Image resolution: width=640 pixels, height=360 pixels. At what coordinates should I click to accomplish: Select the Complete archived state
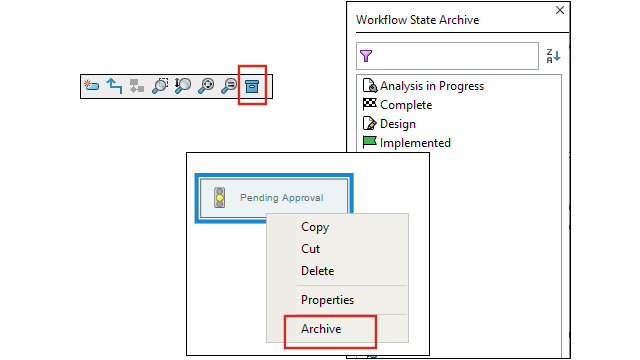pos(397,105)
